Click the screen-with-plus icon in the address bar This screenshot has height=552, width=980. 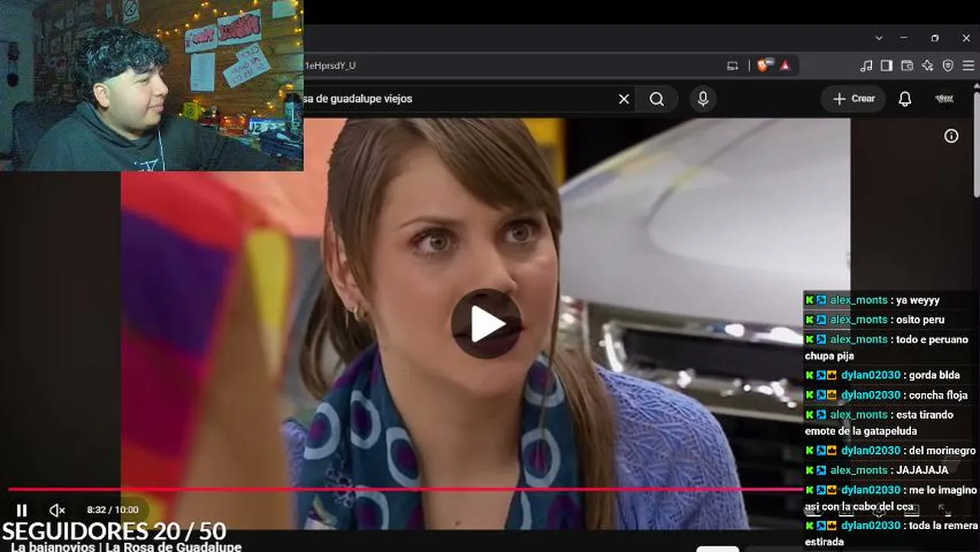[732, 65]
